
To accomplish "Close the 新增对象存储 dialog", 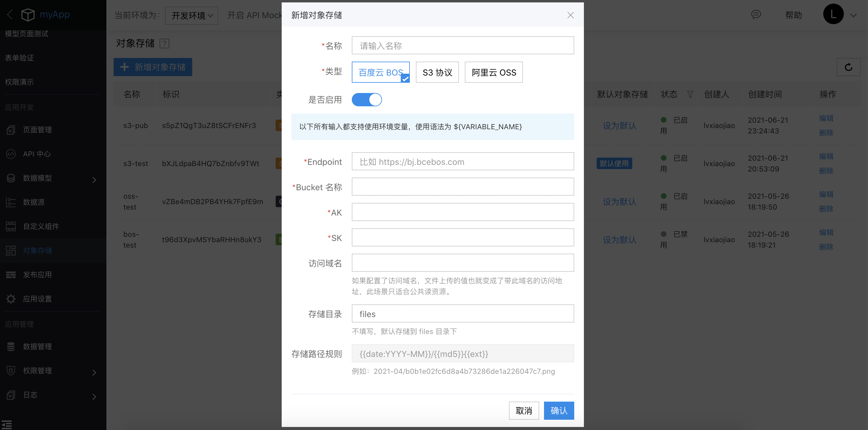I will pyautogui.click(x=570, y=15).
